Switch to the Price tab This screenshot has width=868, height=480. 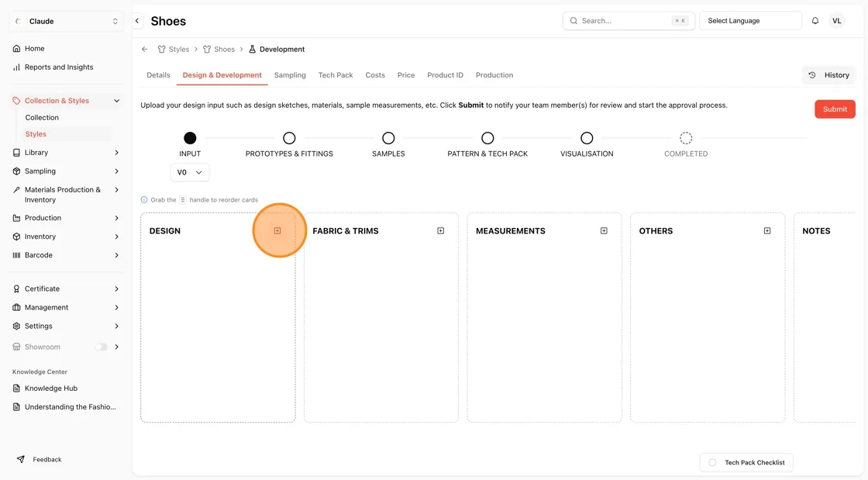[x=406, y=75]
